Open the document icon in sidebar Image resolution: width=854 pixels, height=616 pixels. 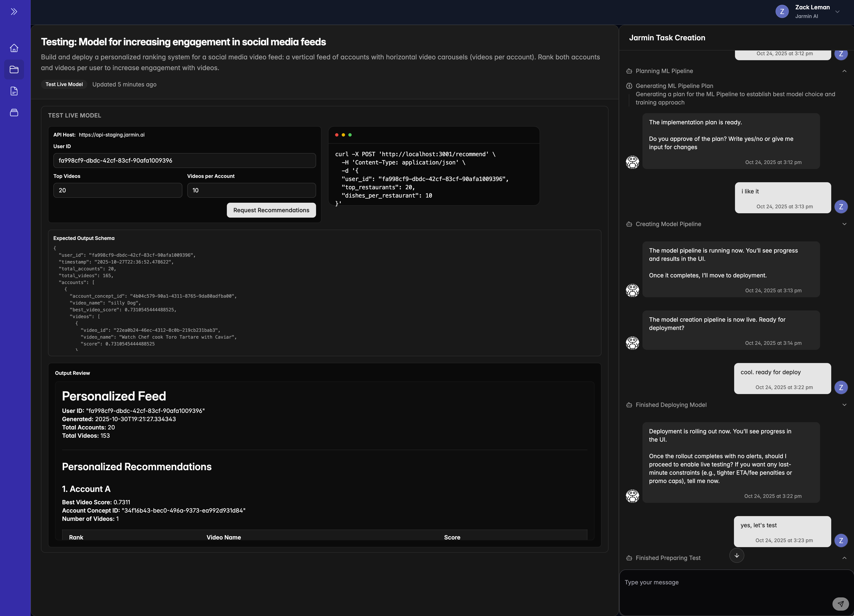[14, 91]
